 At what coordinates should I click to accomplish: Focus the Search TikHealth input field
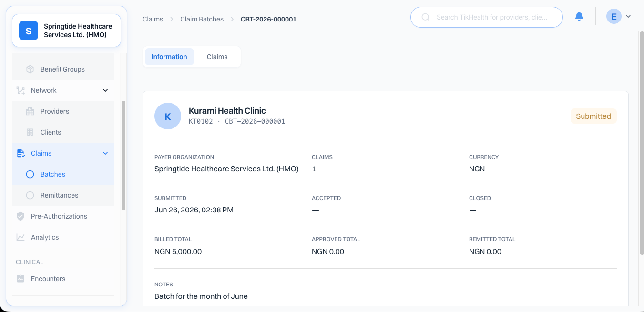point(487,17)
